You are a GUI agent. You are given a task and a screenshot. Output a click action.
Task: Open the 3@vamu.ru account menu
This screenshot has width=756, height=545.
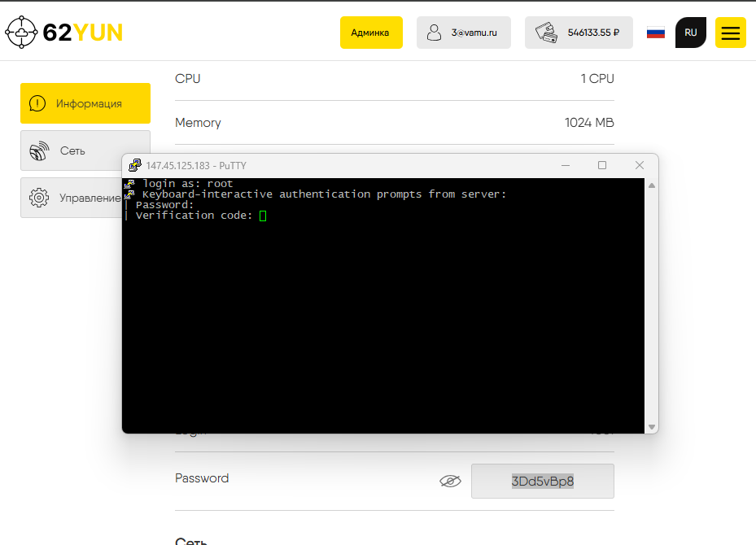coord(463,33)
